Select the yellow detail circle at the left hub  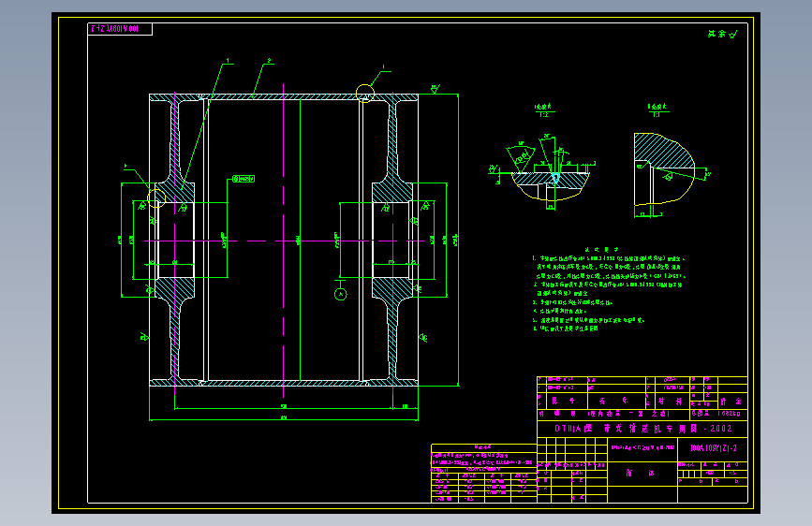[156, 198]
